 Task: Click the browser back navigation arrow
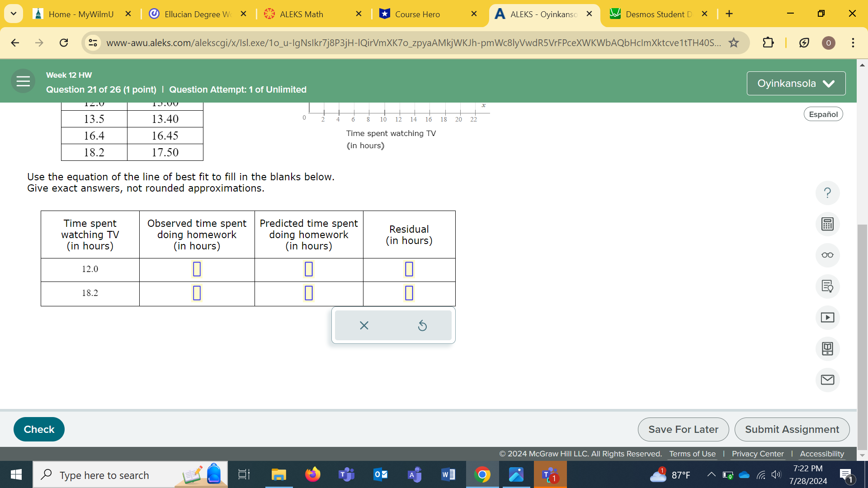click(x=15, y=43)
